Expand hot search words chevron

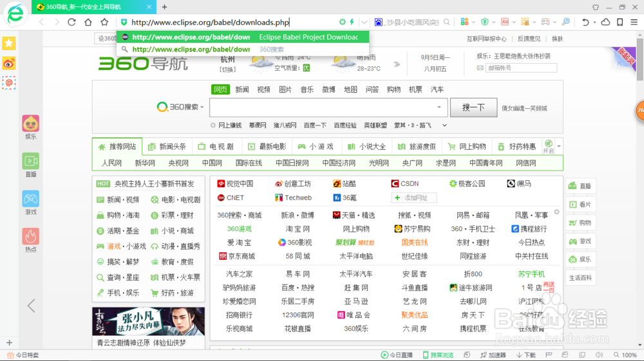(x=444, y=125)
